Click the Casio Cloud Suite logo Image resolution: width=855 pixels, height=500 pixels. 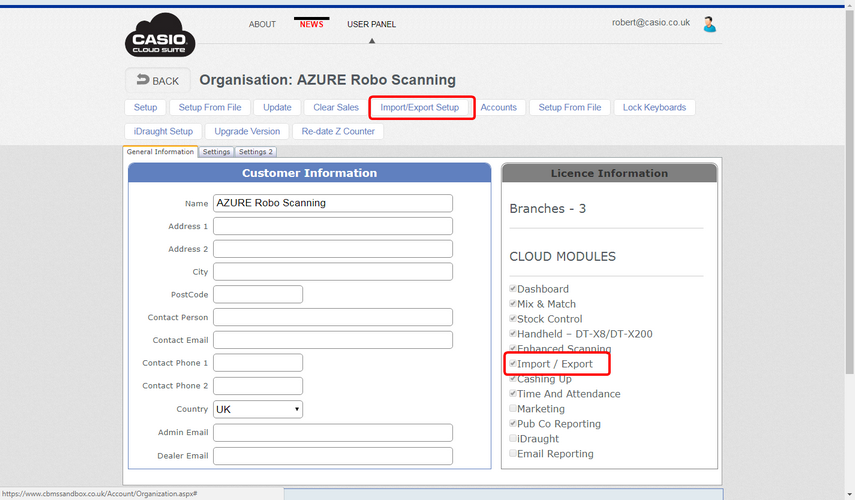tap(160, 35)
